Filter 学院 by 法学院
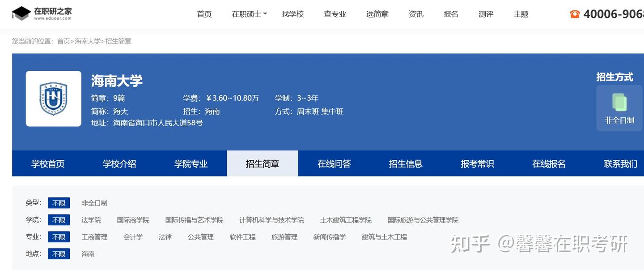 91,220
